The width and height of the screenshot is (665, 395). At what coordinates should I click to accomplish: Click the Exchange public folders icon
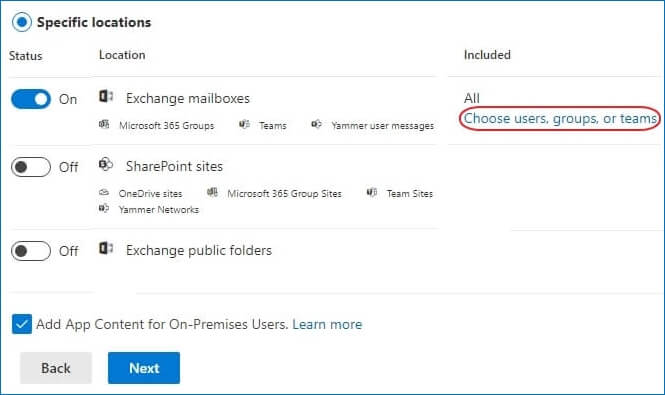(x=106, y=248)
